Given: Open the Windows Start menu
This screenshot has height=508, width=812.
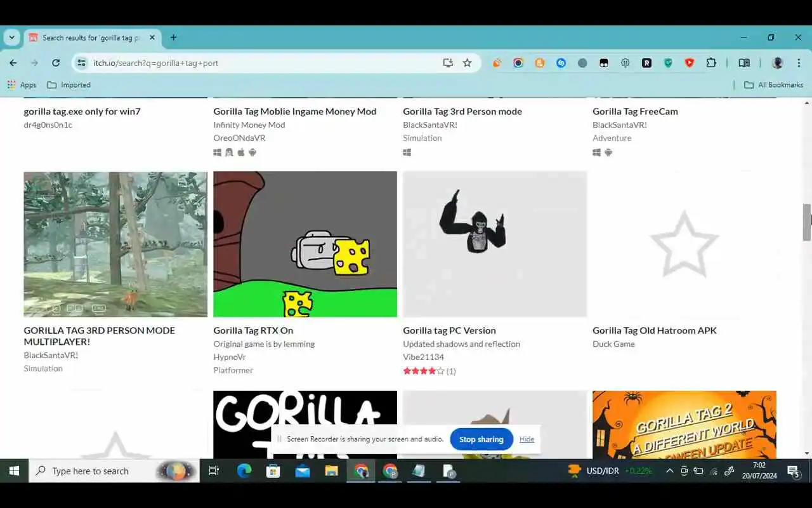Looking at the screenshot, I should tap(14, 471).
